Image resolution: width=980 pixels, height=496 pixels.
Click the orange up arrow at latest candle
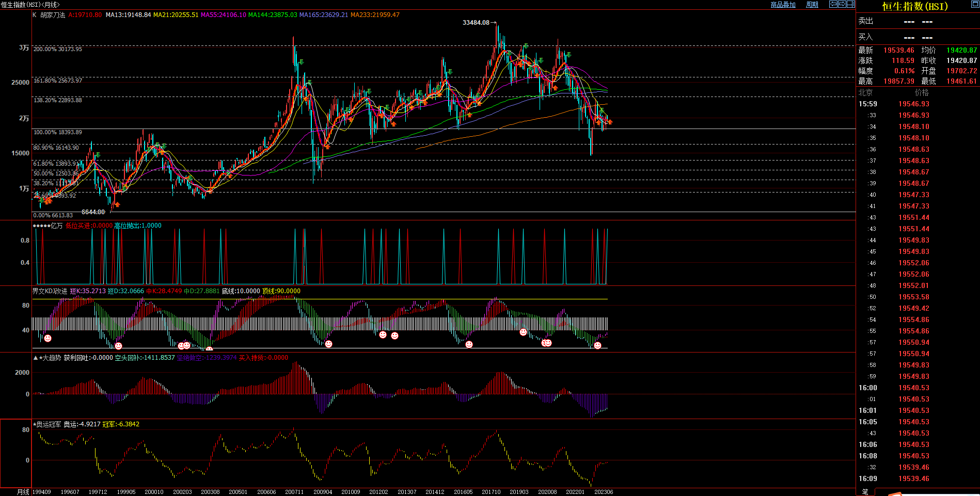click(610, 122)
